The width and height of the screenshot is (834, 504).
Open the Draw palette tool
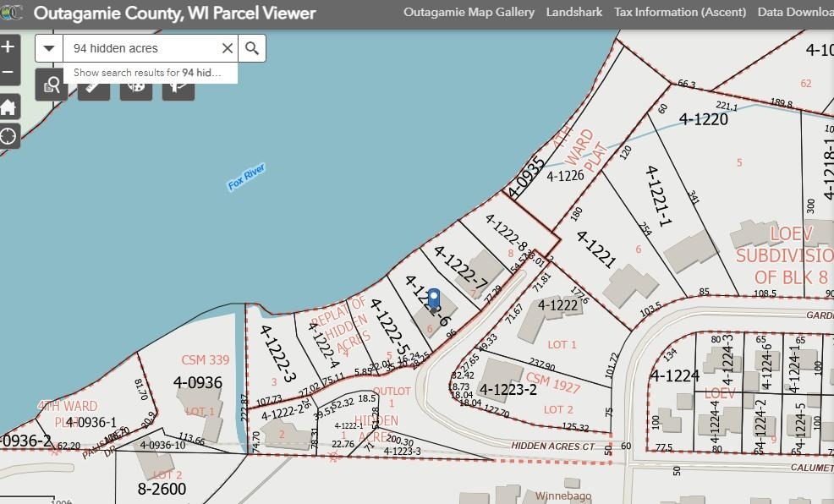pos(136,85)
